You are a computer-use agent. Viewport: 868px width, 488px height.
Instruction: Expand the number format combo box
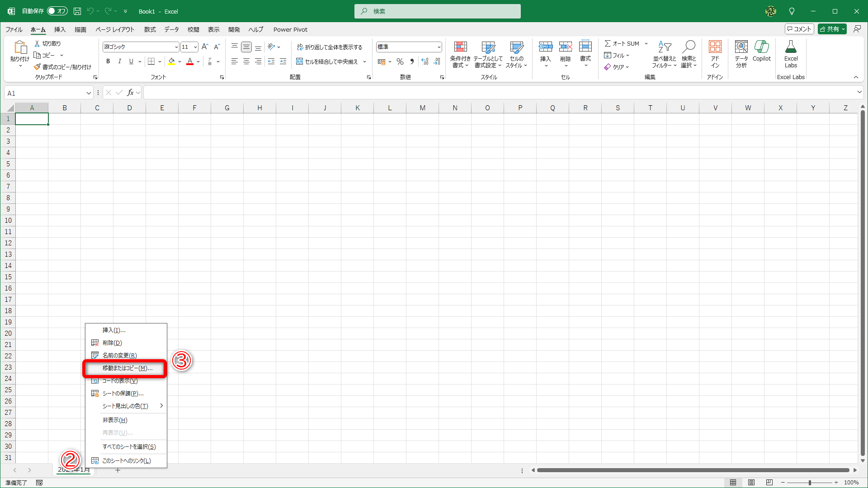tap(439, 47)
